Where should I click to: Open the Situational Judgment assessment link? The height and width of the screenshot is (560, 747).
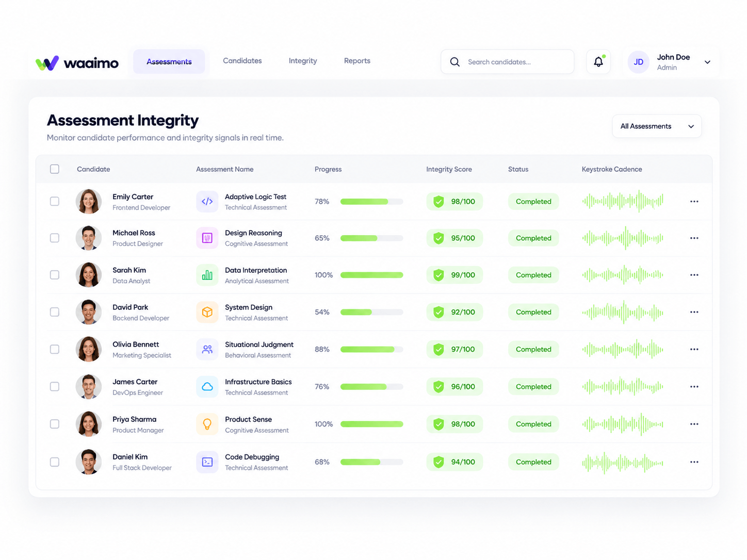[x=259, y=344]
